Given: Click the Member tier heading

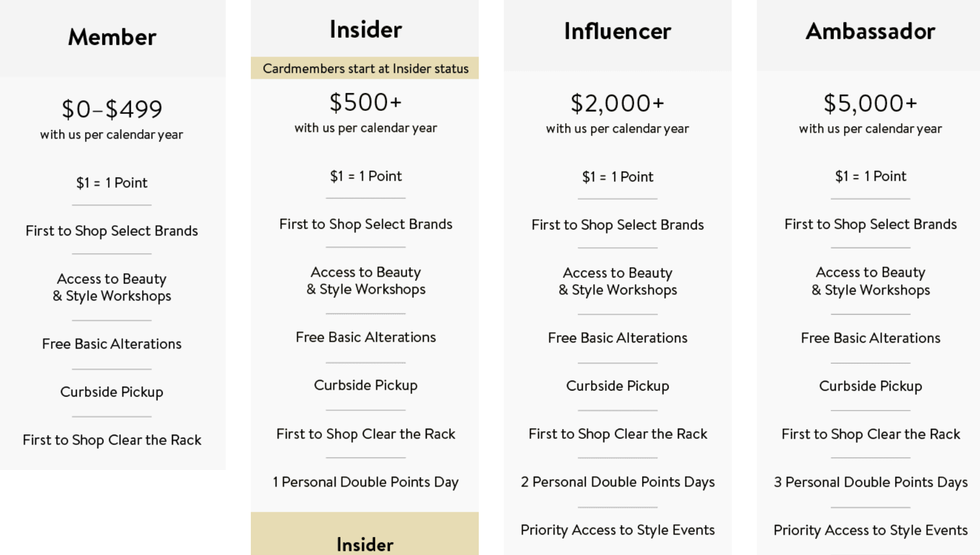Looking at the screenshot, I should coord(112,37).
